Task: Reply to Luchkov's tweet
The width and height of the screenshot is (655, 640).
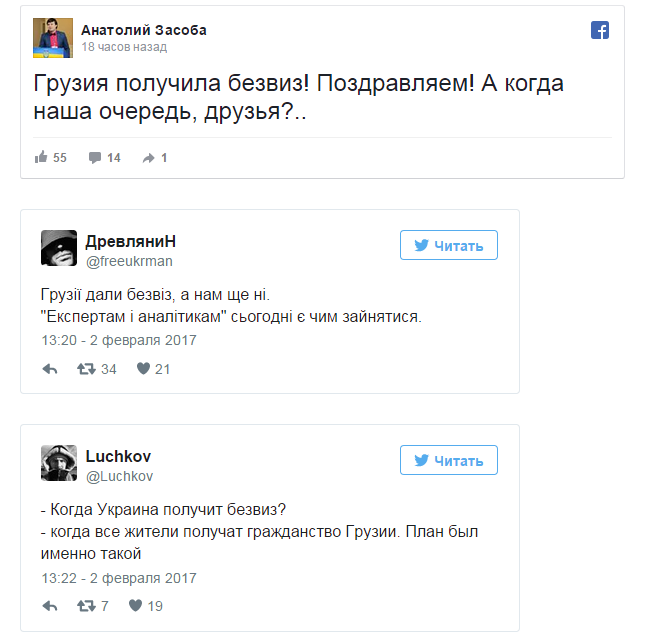Action: [x=50, y=606]
